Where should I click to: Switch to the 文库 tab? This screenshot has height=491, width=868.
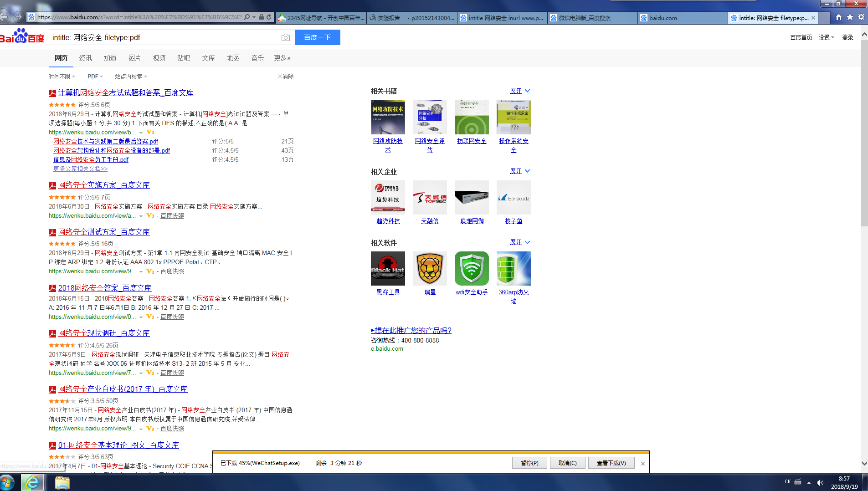point(208,58)
